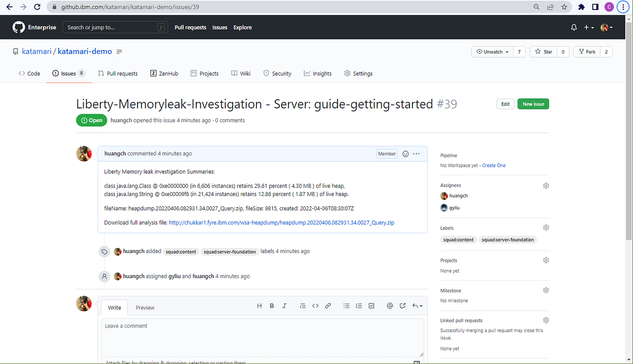
Task: Click huangch author name in comment header
Action: 115,154
